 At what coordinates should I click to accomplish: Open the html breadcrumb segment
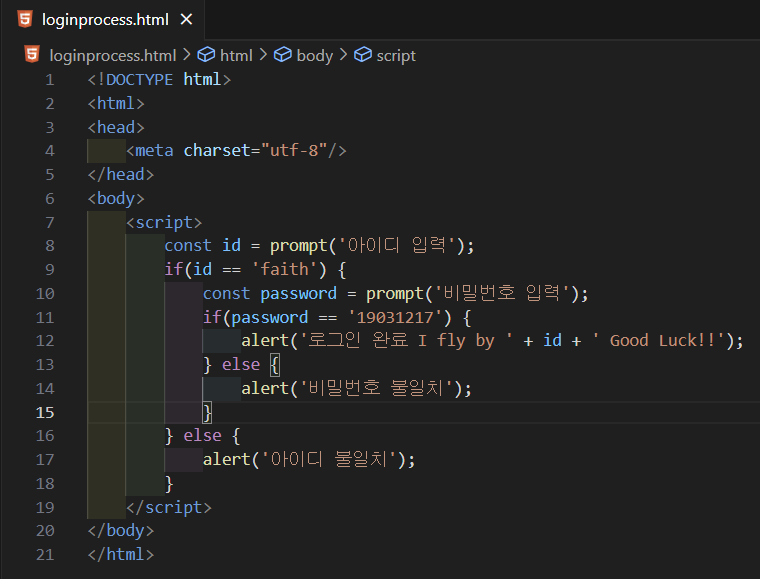click(x=236, y=56)
